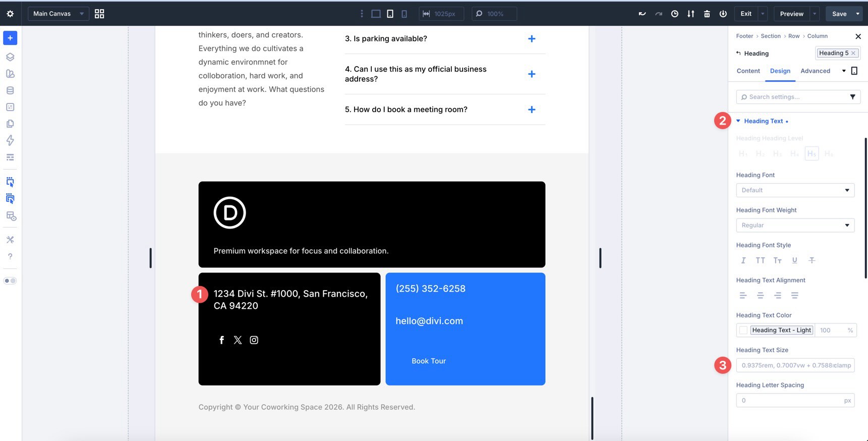Open the Preview dropdown arrow

(x=815, y=14)
